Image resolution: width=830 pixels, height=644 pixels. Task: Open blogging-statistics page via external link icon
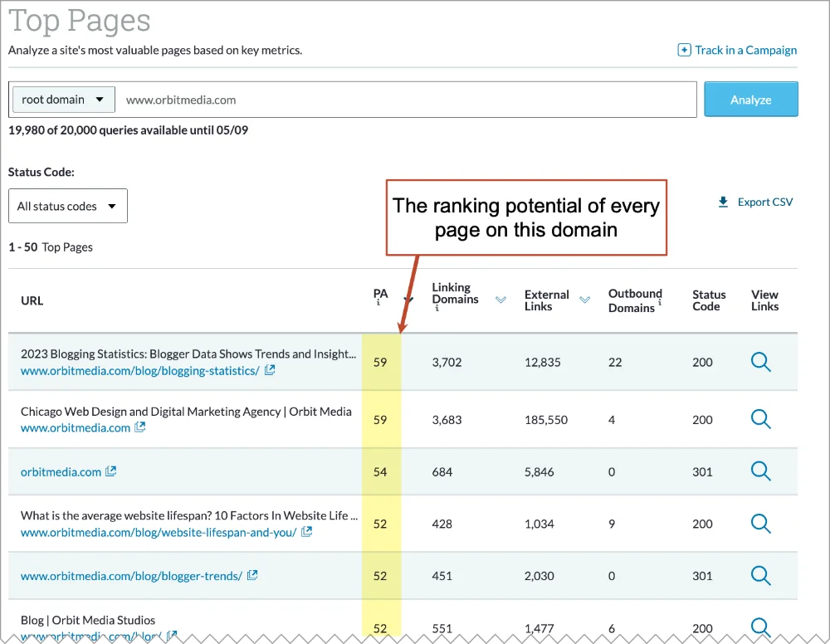[270, 370]
